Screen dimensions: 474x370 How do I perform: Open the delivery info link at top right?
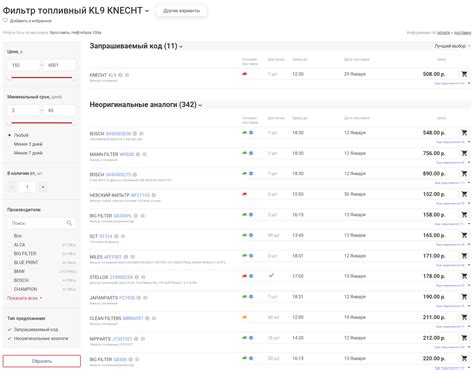[462, 33]
